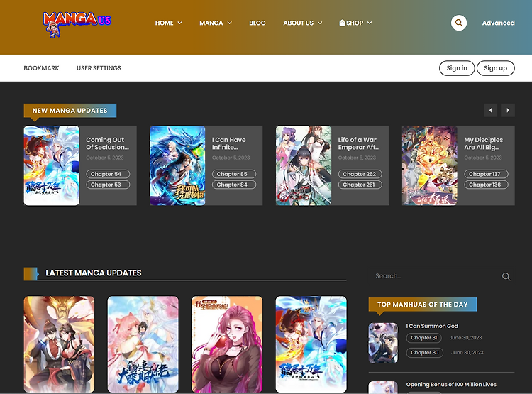Click the shopping bag icon beside Shop
Viewport: 532px width, 394px height.
[342, 23]
